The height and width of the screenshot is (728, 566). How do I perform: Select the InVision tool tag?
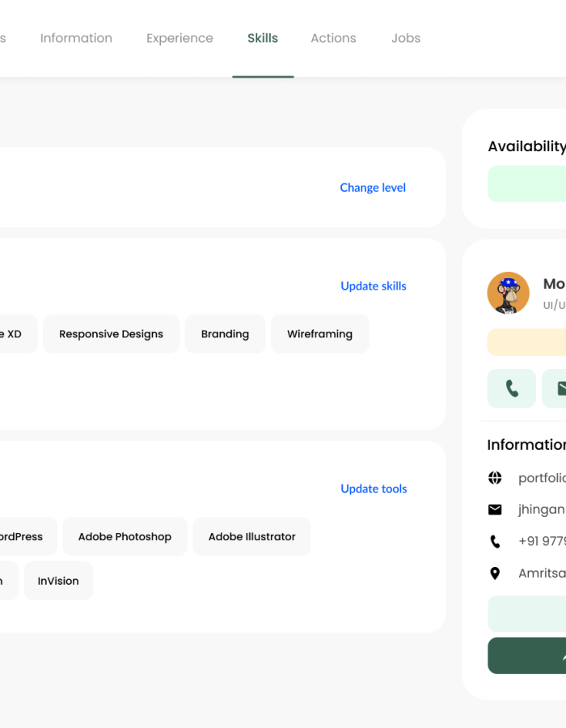[x=58, y=580]
